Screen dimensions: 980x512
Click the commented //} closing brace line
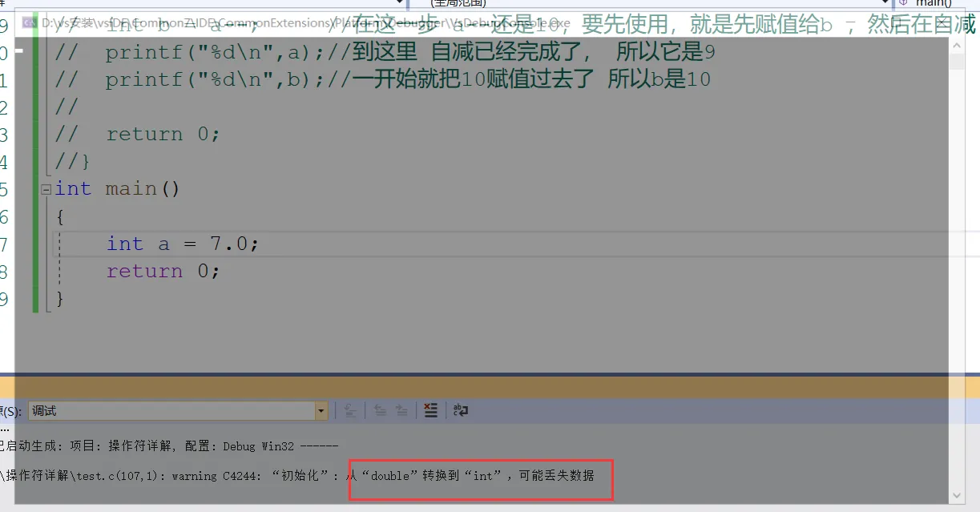73,162
